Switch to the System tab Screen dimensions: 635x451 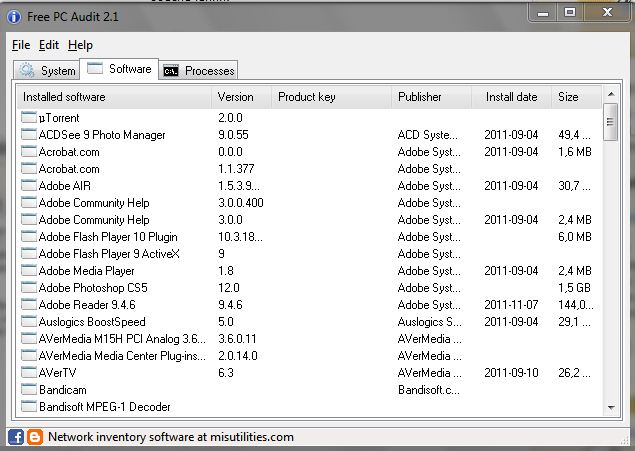coord(47,70)
